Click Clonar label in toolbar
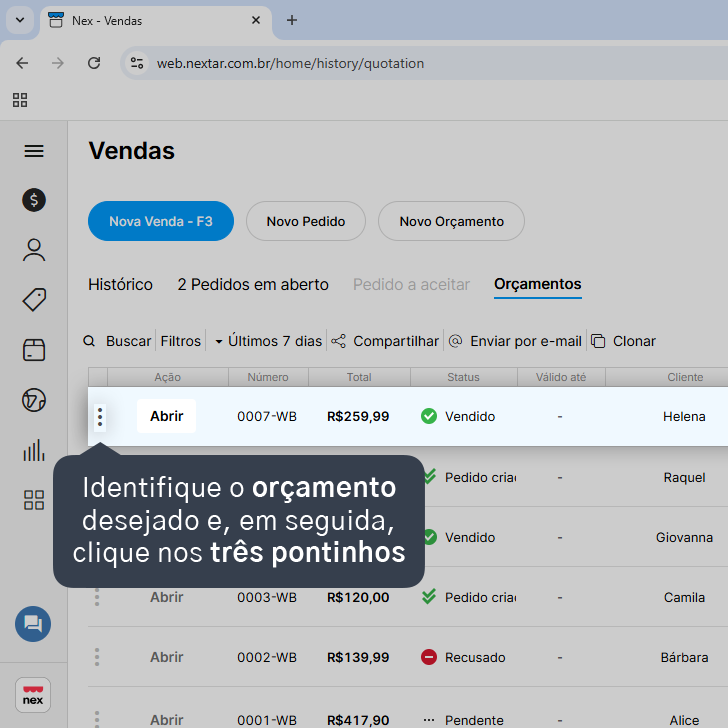This screenshot has width=728, height=728. [x=634, y=341]
